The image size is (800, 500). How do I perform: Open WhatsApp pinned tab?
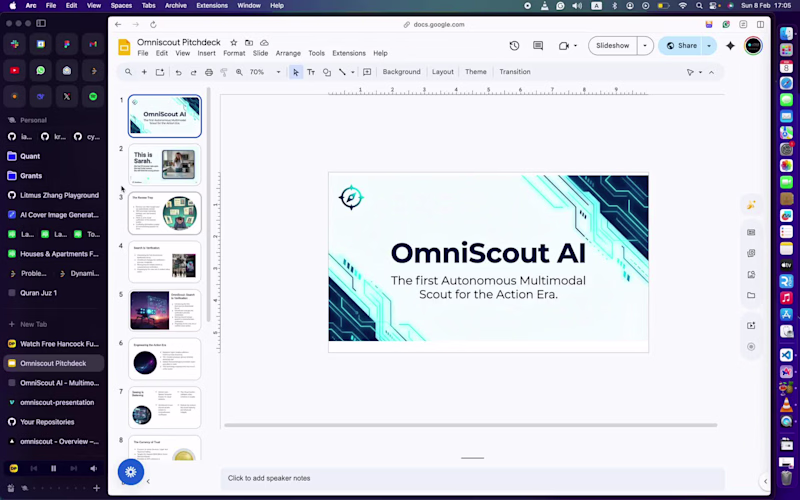[40, 70]
